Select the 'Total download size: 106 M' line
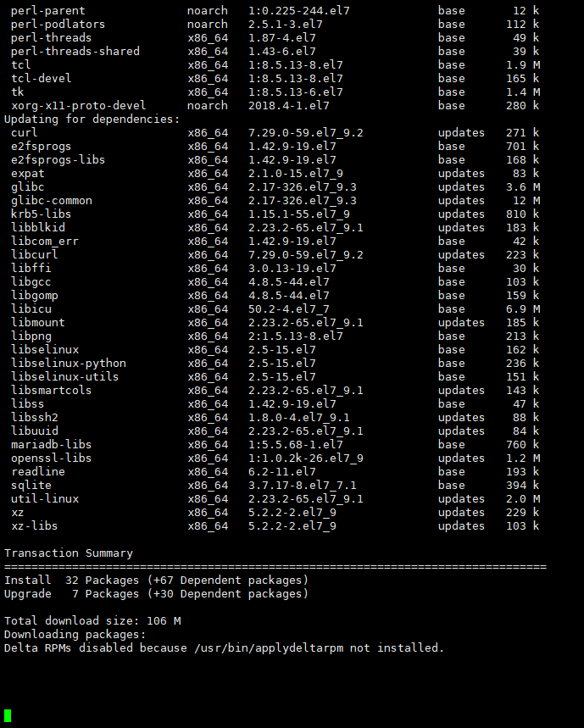This screenshot has width=584, height=728. click(x=92, y=620)
